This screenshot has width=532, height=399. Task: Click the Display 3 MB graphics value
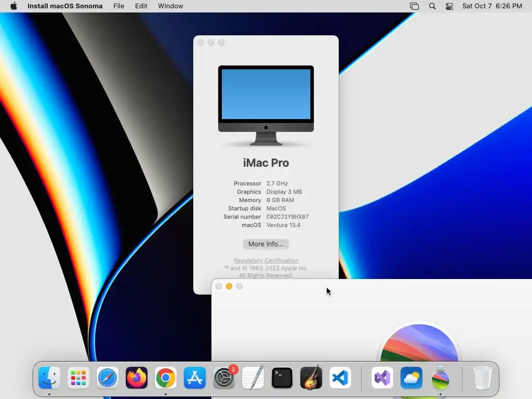coord(284,192)
